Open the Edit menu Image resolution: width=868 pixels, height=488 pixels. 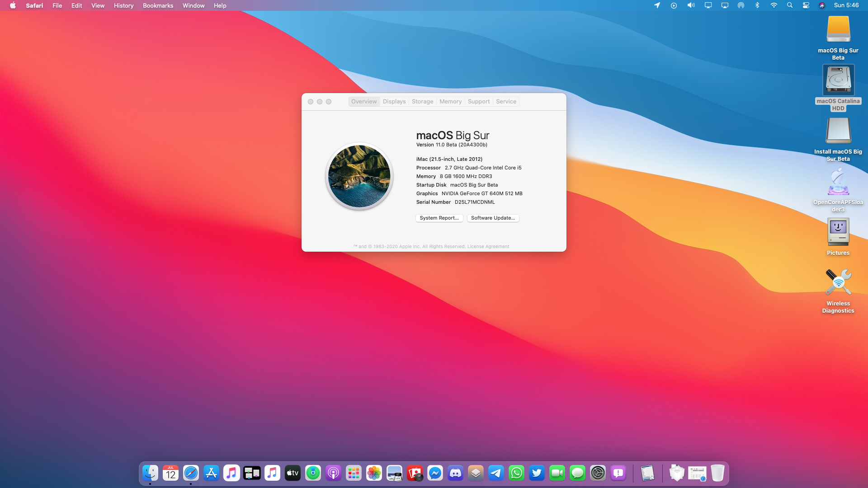click(76, 5)
